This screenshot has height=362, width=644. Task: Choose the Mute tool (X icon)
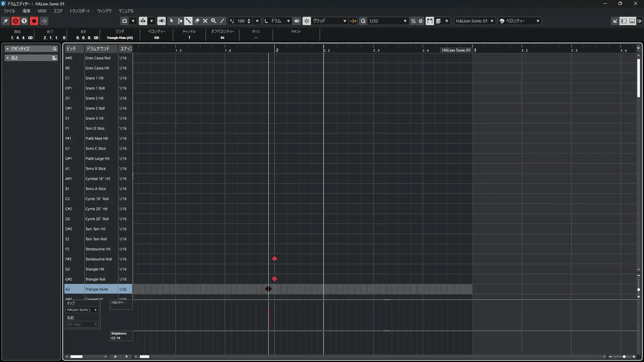click(205, 21)
